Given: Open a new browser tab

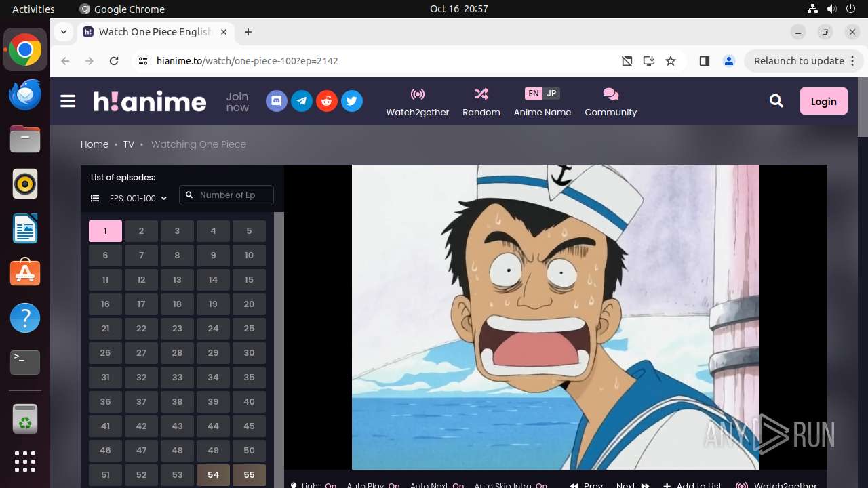Looking at the screenshot, I should pos(248,32).
